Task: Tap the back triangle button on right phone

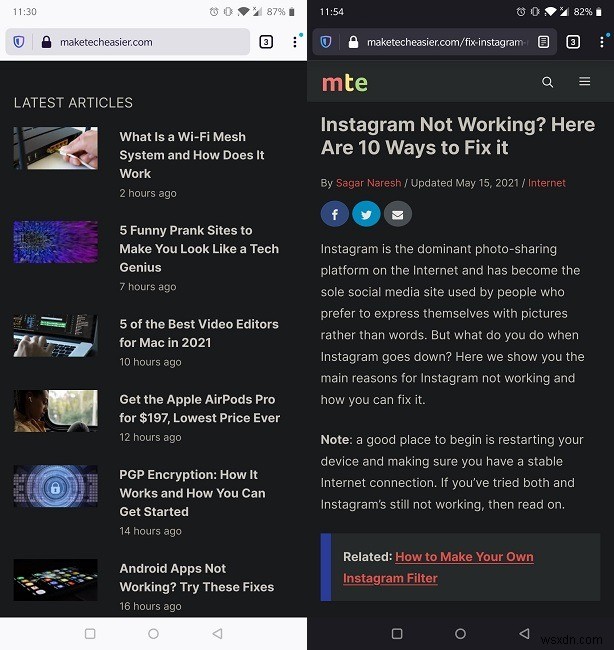Action: click(x=524, y=633)
